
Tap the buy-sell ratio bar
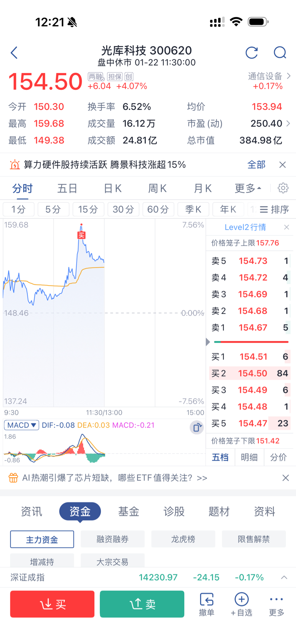click(251, 342)
